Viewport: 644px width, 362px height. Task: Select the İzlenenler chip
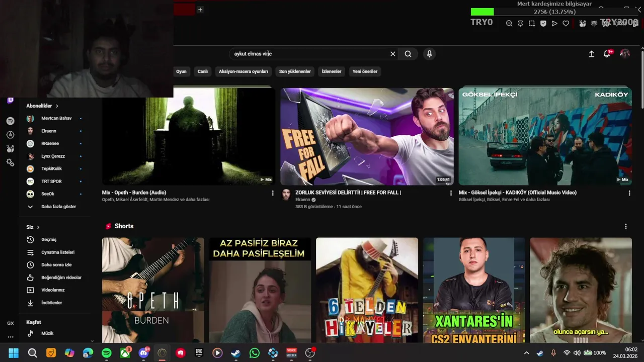(332, 71)
